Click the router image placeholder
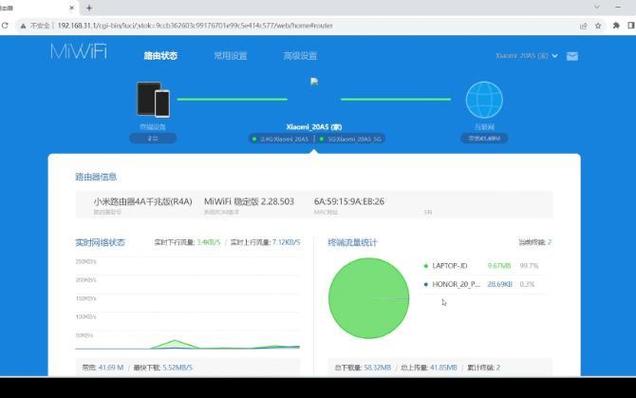 [x=314, y=82]
